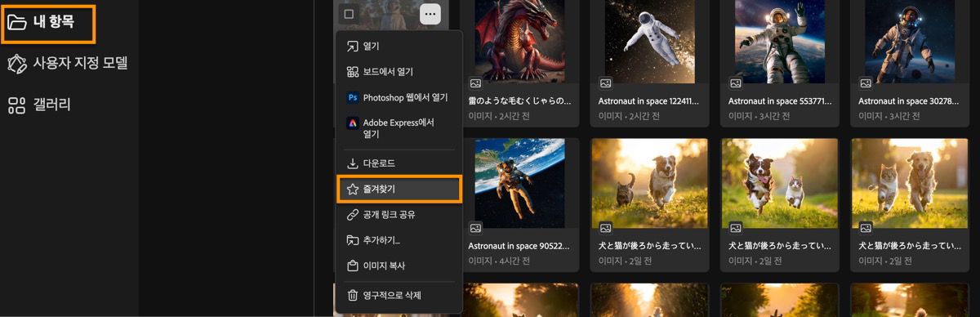The width and height of the screenshot is (980, 317).
Task: Click 이미지 • 2시간 전 under Astronaut 122411
Action: point(630,117)
